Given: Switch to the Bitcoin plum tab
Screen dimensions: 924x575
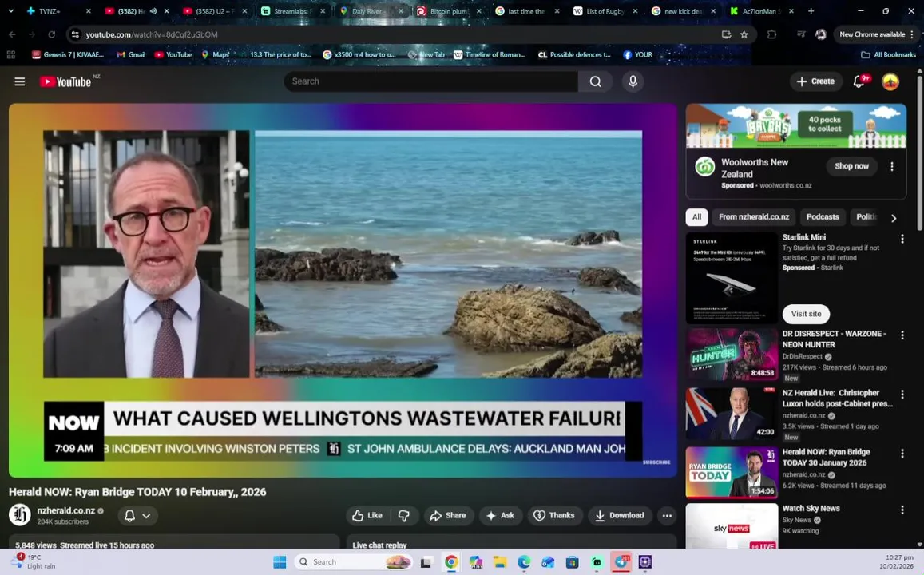Looking at the screenshot, I should [x=449, y=11].
